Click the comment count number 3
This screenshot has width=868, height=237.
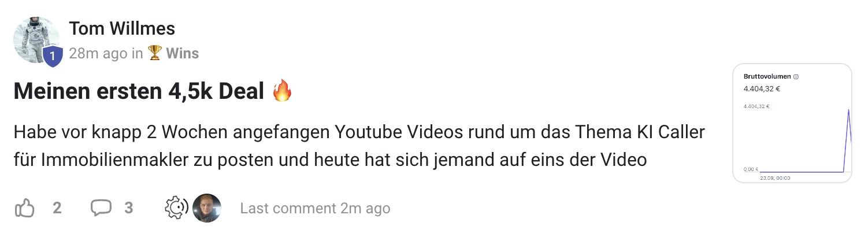click(129, 208)
